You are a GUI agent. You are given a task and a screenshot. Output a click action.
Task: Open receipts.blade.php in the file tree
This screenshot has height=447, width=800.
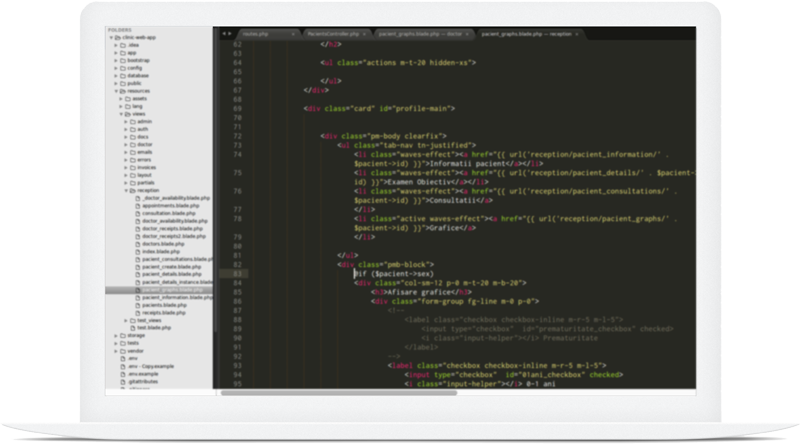pos(161,312)
